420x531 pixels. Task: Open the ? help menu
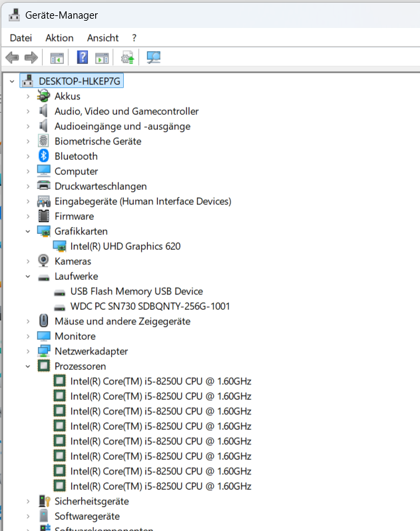coord(134,37)
